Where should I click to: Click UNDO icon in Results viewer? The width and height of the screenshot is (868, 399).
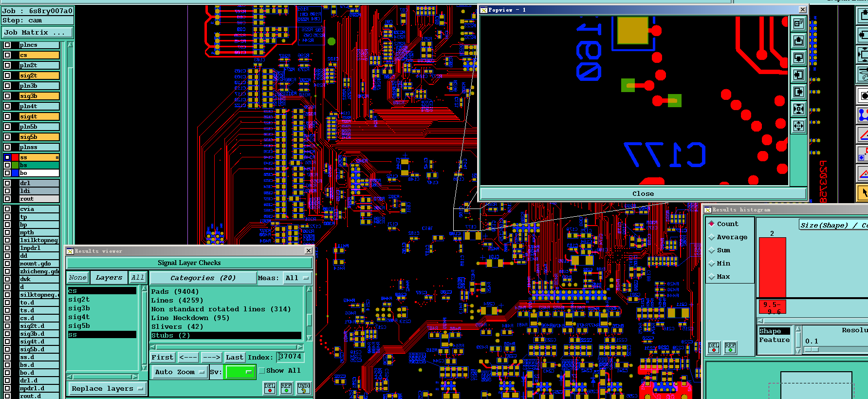304,388
